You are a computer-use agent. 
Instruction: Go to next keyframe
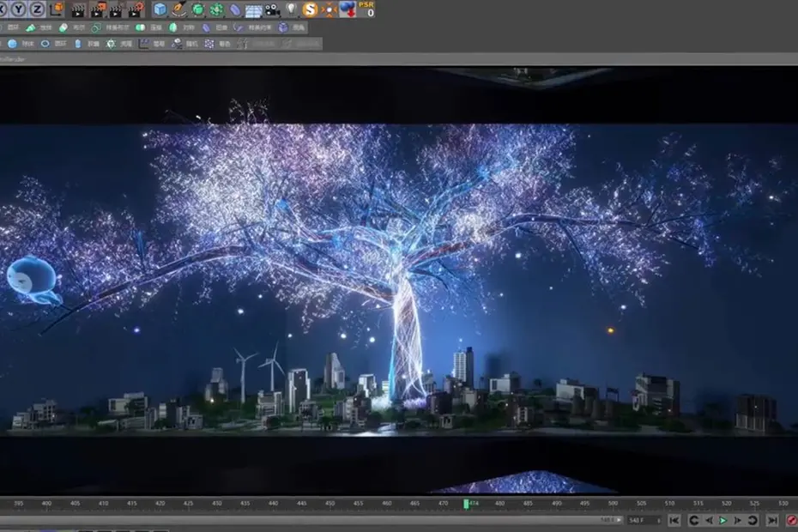coord(753,520)
